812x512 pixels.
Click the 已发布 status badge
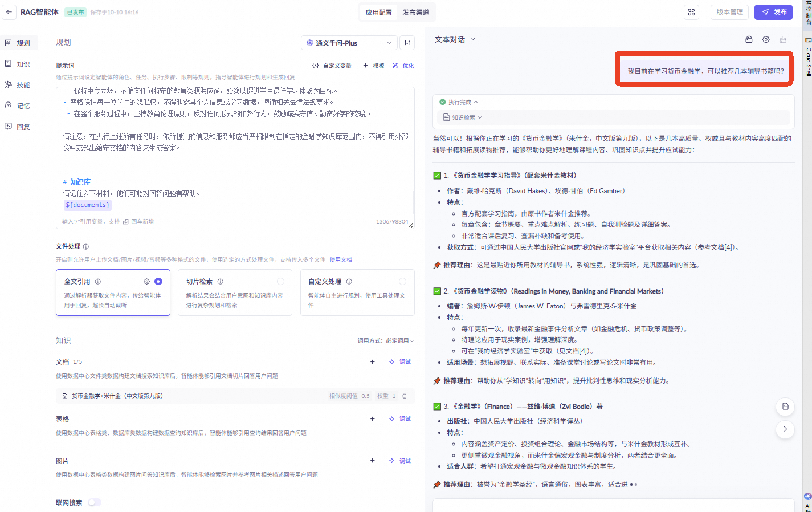point(75,12)
